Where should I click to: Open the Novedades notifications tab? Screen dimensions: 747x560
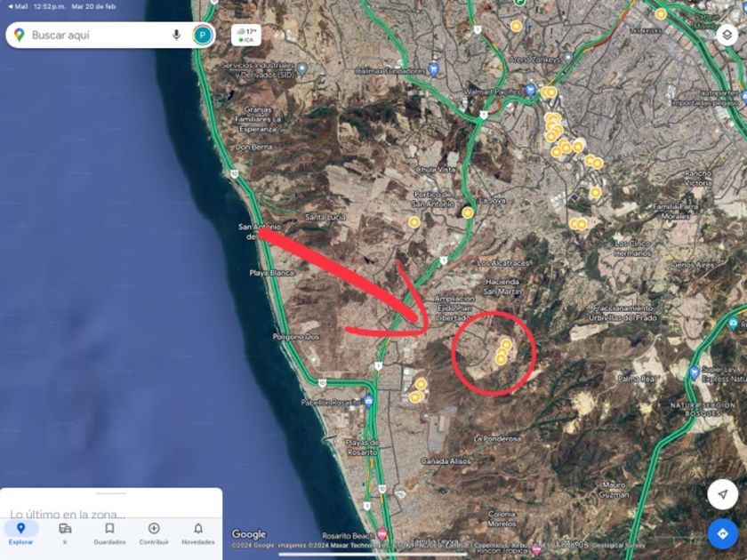coord(197,533)
